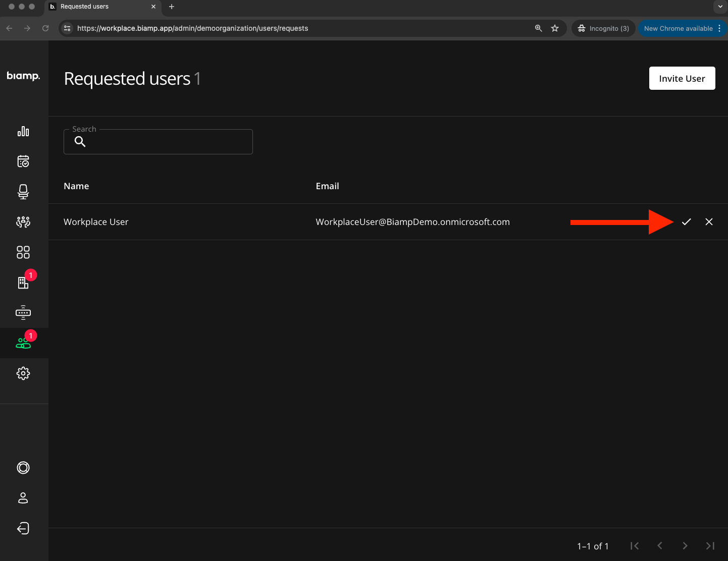The height and width of the screenshot is (561, 728).
Task: Click the Invite User button
Action: (x=682, y=78)
